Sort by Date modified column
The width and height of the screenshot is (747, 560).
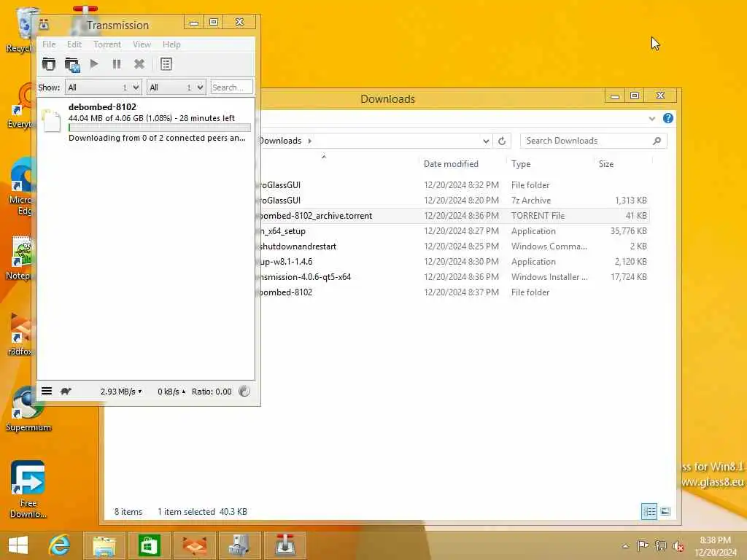coord(451,164)
